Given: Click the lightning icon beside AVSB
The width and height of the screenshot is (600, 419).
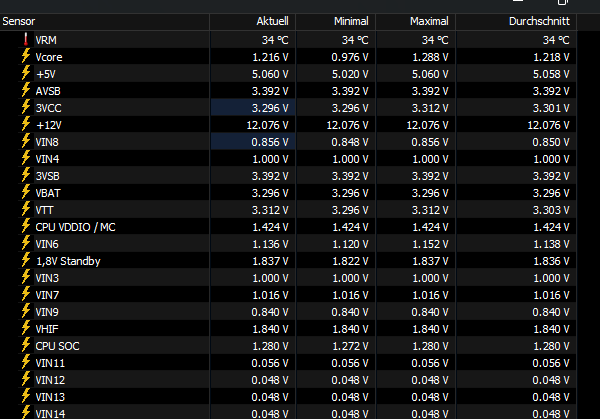Looking at the screenshot, I should (x=26, y=90).
